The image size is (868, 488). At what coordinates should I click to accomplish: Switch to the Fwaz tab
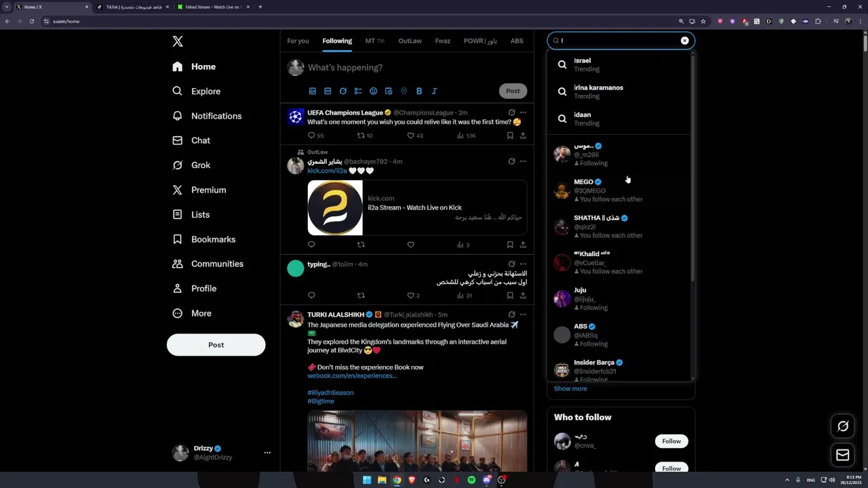[443, 41]
